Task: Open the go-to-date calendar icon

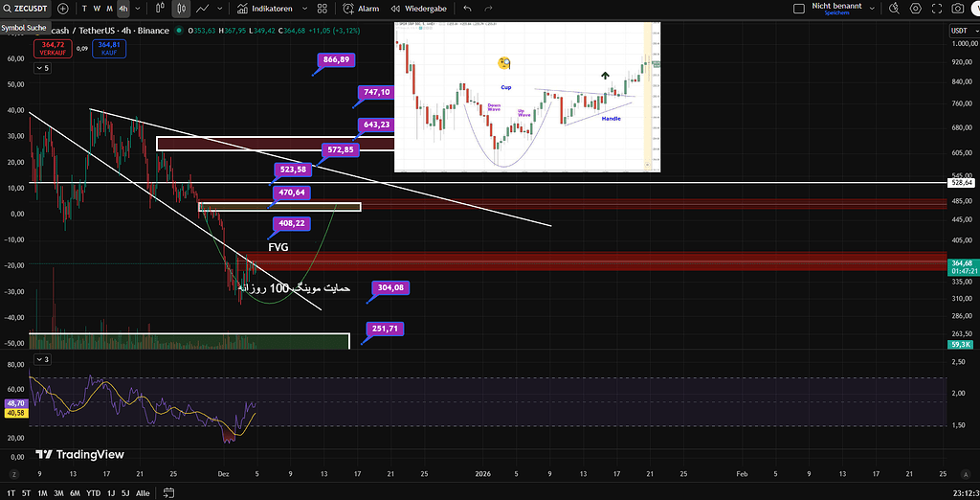Action: pos(168,492)
